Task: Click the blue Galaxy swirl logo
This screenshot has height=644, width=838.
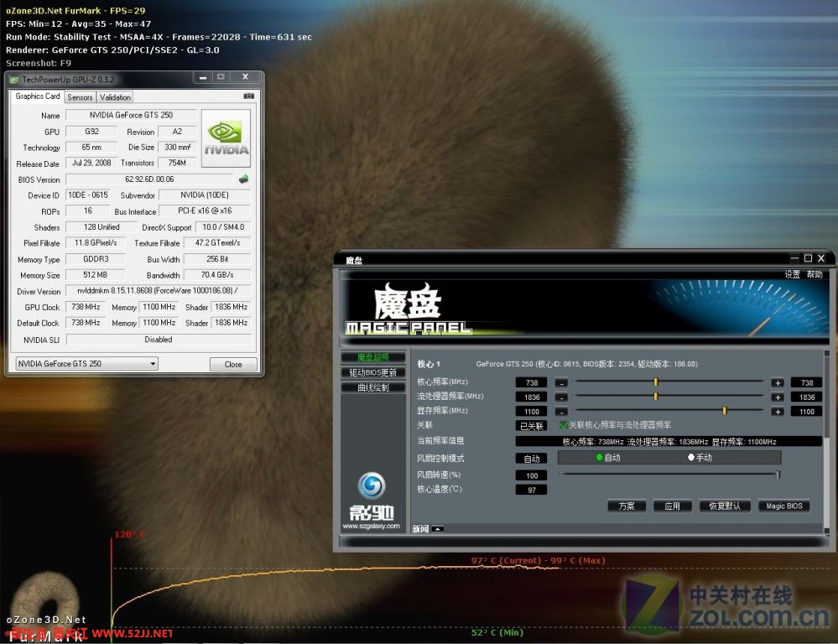Action: click(x=372, y=486)
